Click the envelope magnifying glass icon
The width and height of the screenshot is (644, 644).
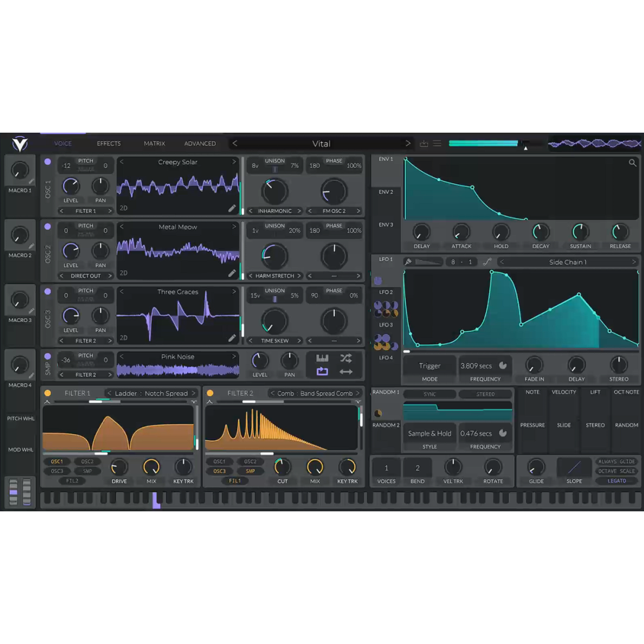click(x=632, y=163)
